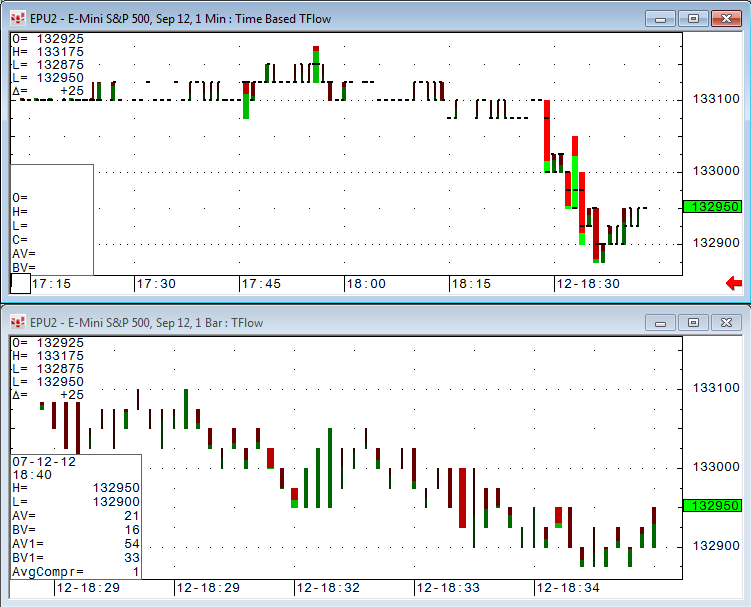Screen dimensions: 751x607
Task: Click the top chart window's app icon
Action: [x=17, y=18]
